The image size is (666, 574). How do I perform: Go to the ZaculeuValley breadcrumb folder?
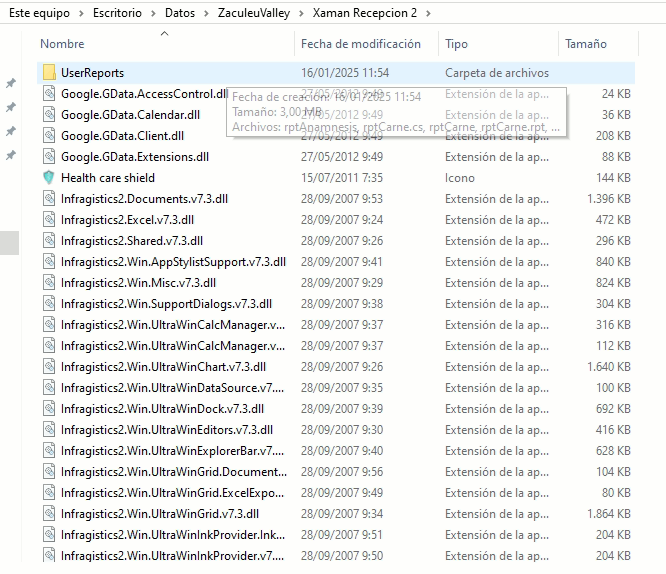(254, 13)
